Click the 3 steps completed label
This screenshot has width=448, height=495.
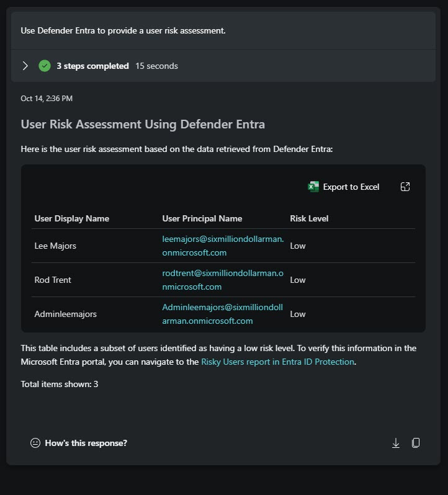coord(92,66)
